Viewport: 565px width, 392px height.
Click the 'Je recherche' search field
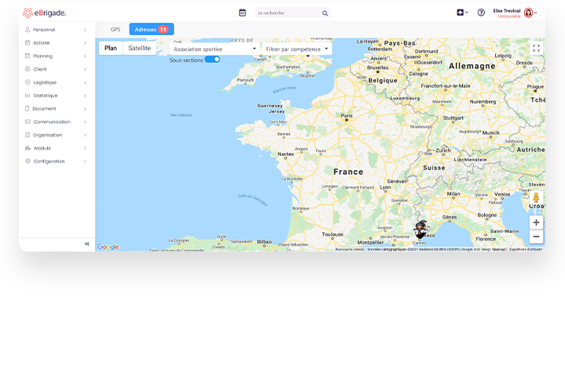[x=286, y=13]
